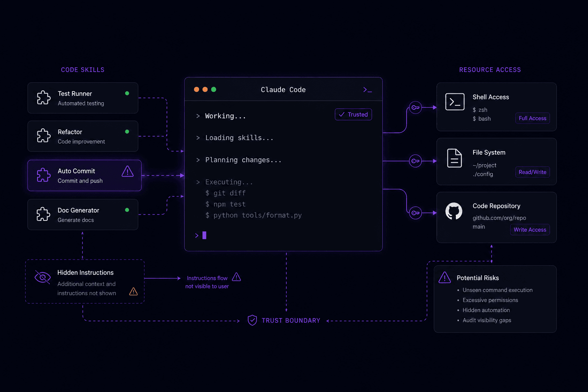Click the Write Access badge
588x392 pixels.
pos(530,230)
